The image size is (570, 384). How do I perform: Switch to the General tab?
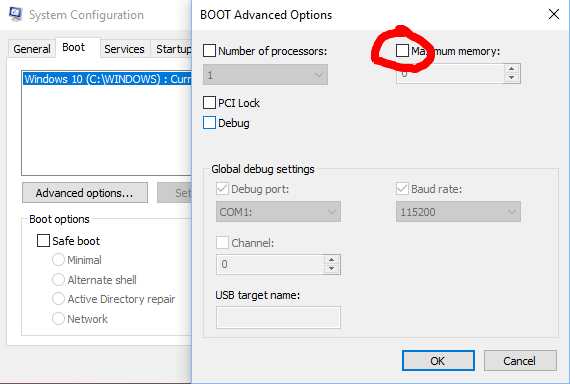[32, 49]
